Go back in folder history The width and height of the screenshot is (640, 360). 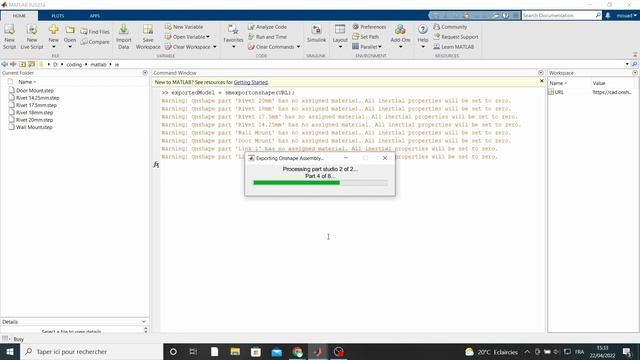(x=4, y=64)
